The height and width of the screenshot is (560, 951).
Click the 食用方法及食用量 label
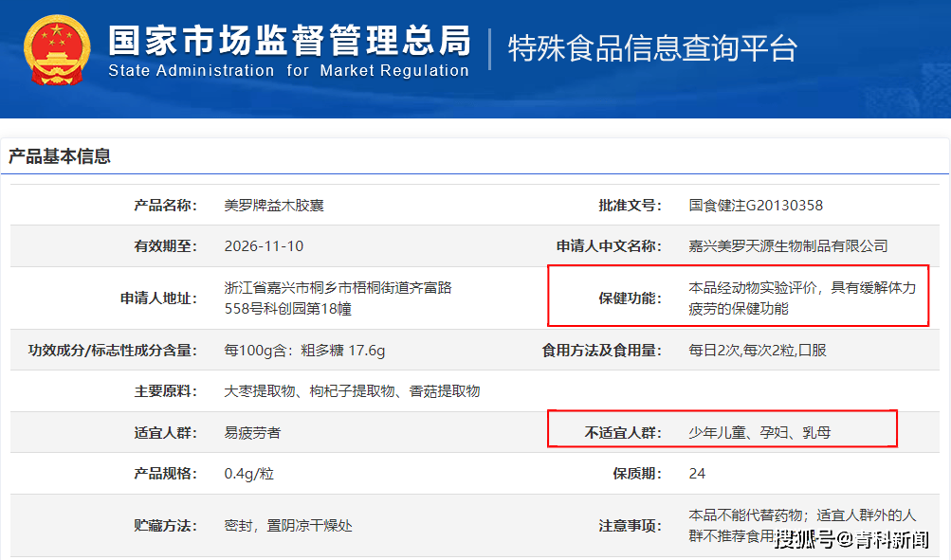602,351
